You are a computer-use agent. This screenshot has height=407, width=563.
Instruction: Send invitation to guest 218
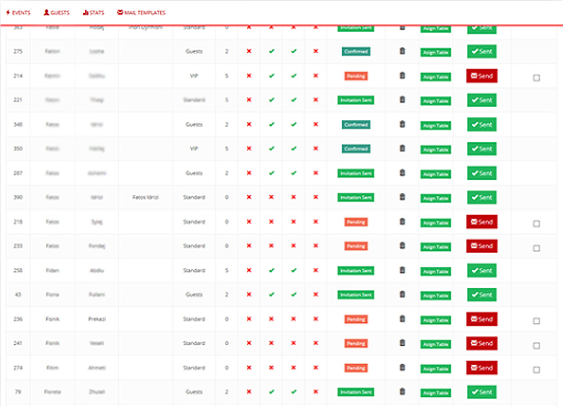pyautogui.click(x=481, y=222)
